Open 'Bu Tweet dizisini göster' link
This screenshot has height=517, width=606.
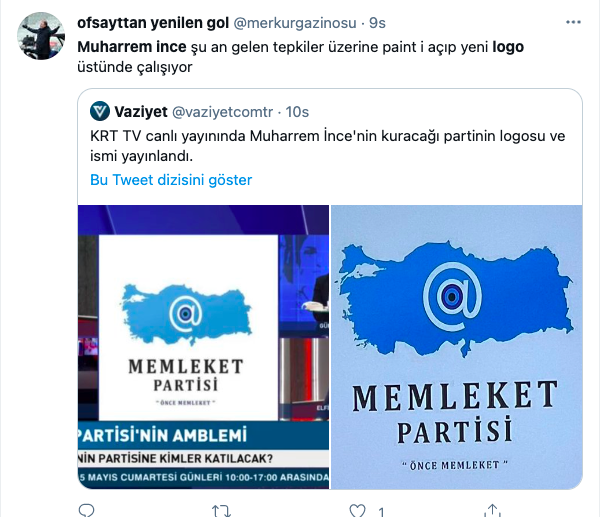[171, 180]
